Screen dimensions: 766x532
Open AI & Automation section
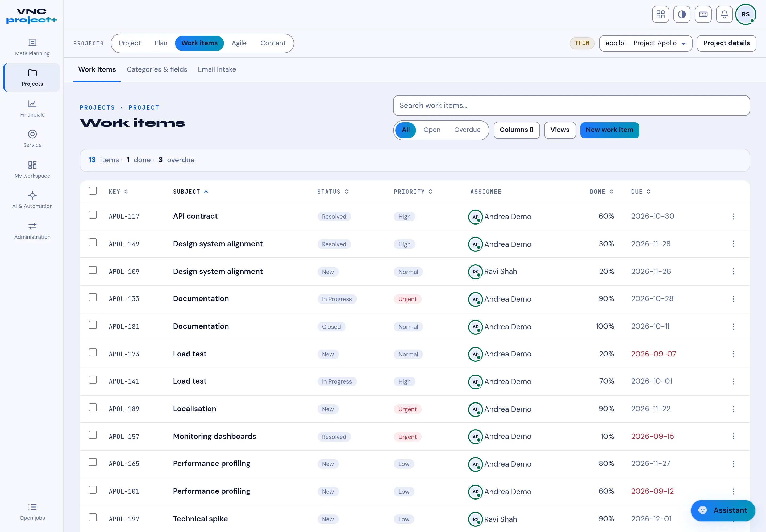pos(32,200)
